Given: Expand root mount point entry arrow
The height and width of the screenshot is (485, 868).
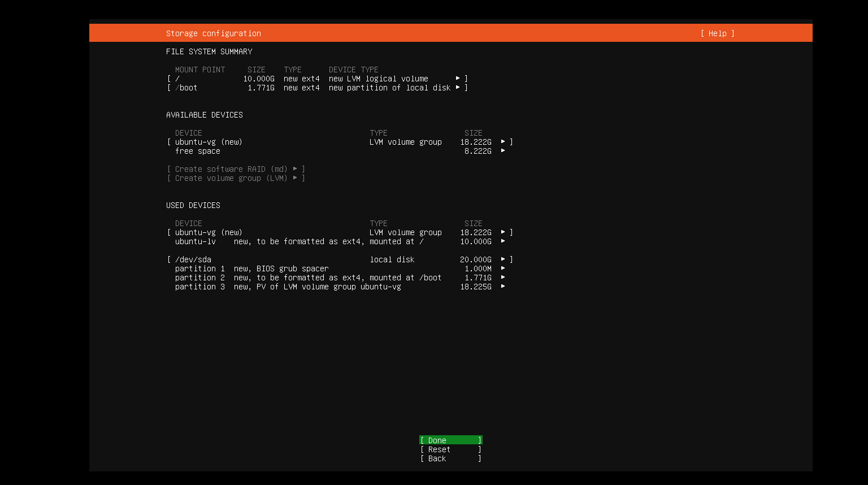Looking at the screenshot, I should pos(458,79).
